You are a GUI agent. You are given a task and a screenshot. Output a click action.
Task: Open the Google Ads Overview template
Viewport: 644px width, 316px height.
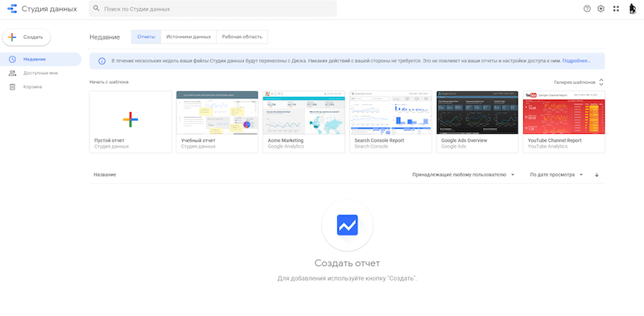tap(477, 122)
